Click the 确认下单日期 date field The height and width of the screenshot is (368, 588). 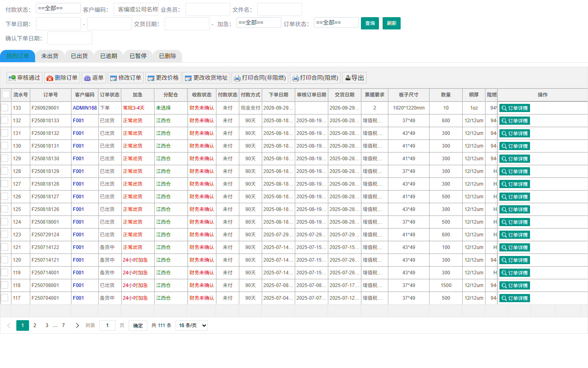70,38
